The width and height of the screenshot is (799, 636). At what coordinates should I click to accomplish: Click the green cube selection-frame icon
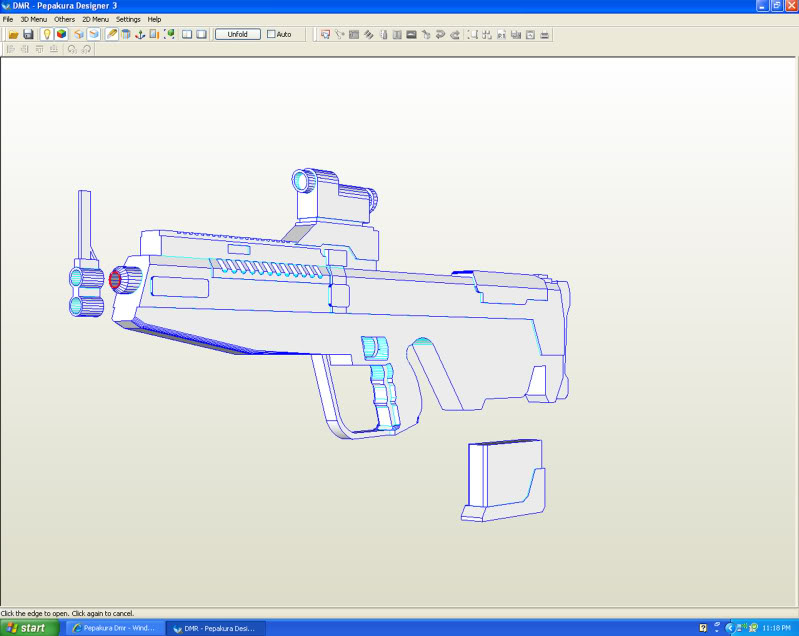pos(170,35)
